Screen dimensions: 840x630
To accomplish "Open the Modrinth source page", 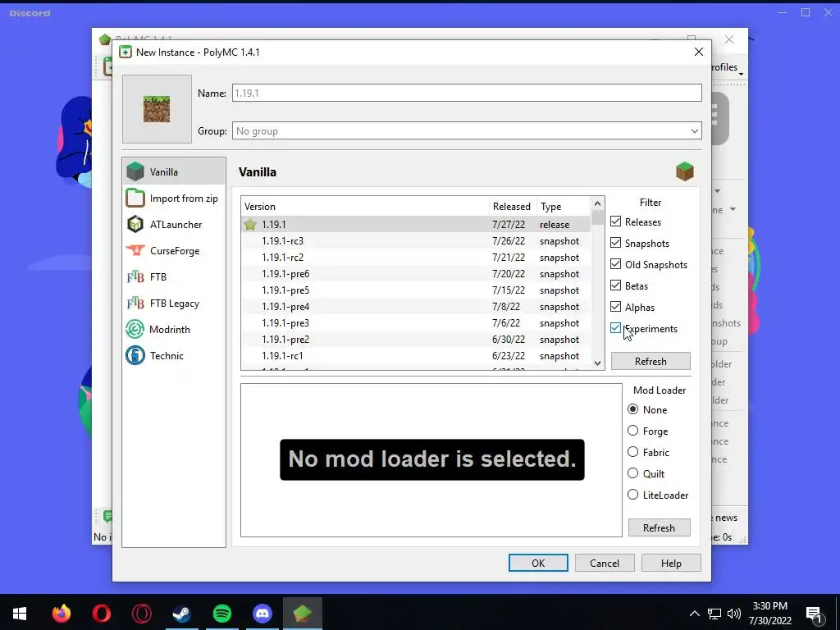I will (174, 330).
